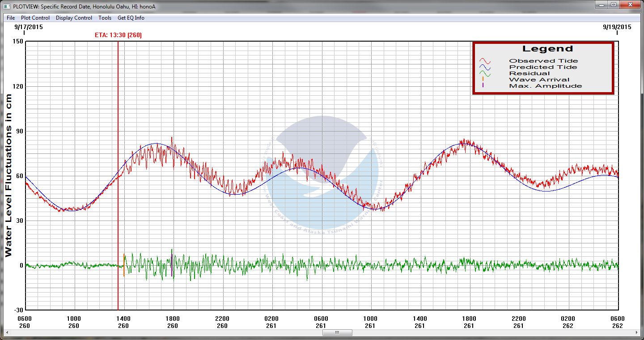
Task: Open the Display Control menu
Action: [x=74, y=18]
